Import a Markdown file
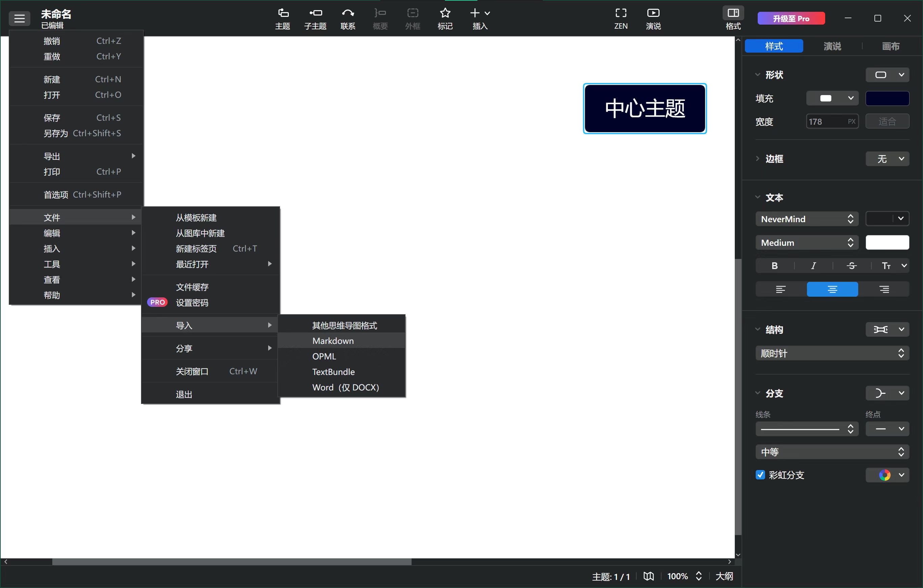 coord(333,341)
